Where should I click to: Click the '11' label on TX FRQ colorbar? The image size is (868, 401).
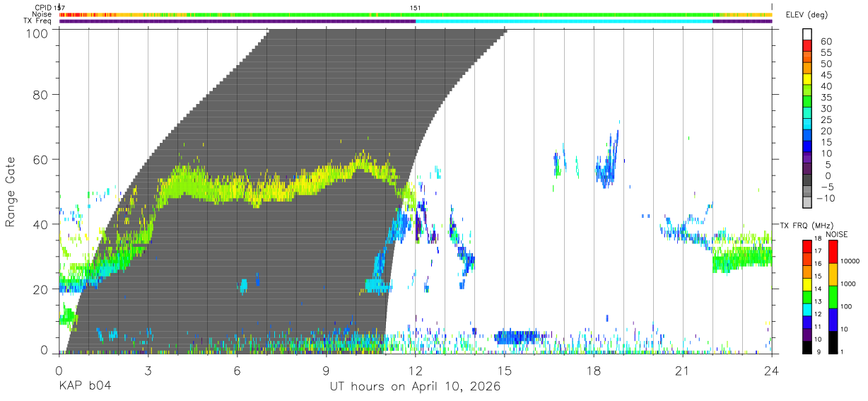(x=819, y=327)
